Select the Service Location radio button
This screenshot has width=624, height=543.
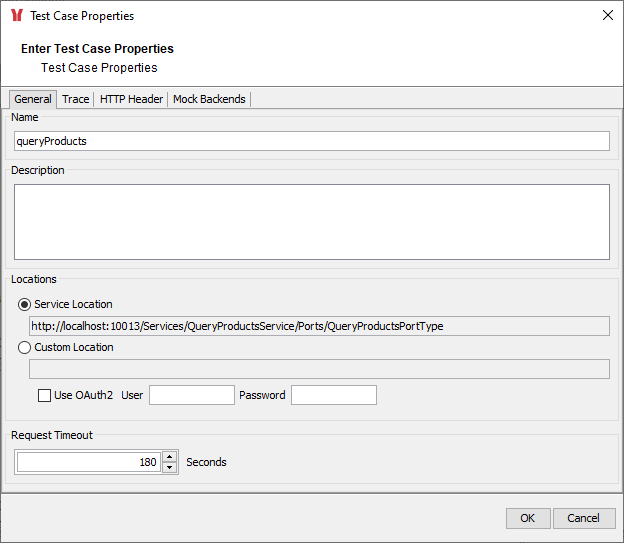point(25,304)
